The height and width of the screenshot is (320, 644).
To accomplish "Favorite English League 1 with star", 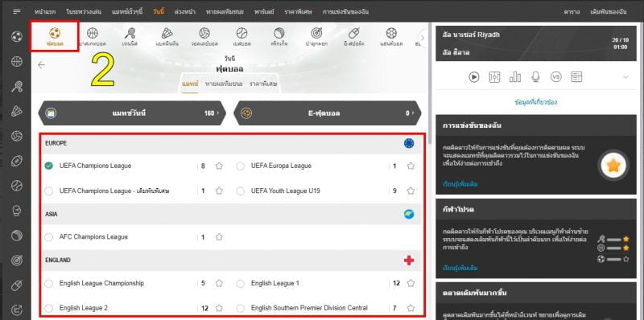I will point(411,283).
